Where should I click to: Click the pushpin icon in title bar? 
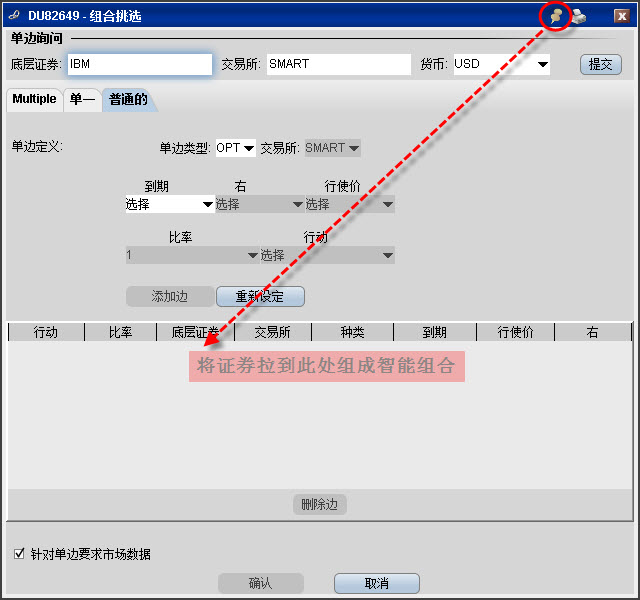click(x=557, y=16)
